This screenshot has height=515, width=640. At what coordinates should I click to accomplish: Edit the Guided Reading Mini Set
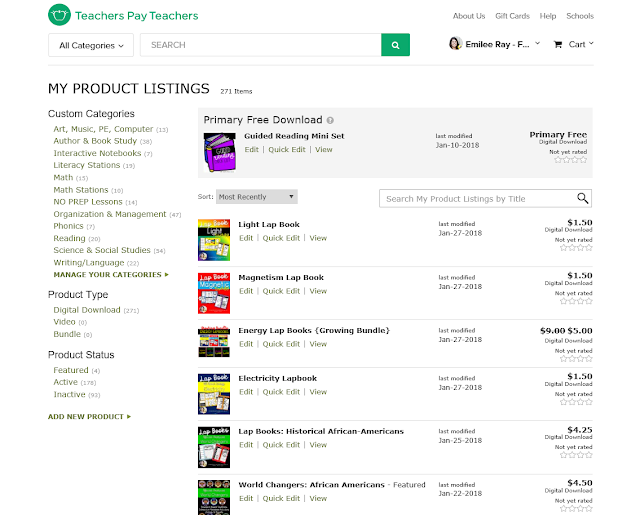251,149
